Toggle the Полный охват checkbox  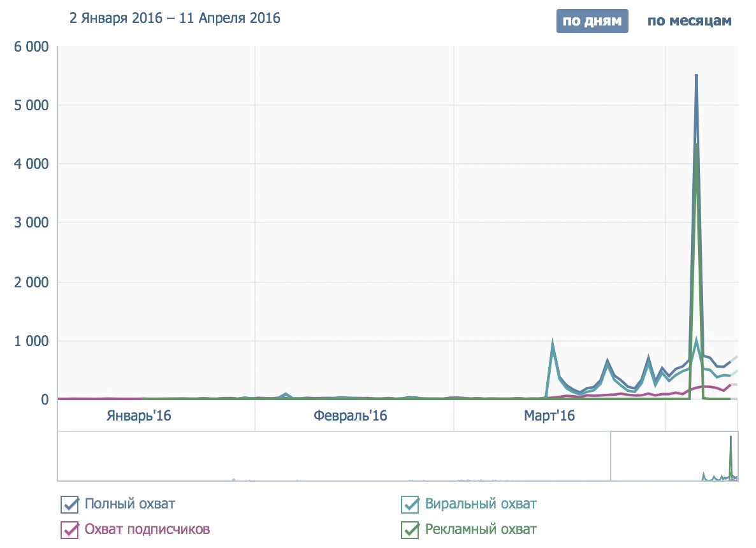[x=70, y=505]
